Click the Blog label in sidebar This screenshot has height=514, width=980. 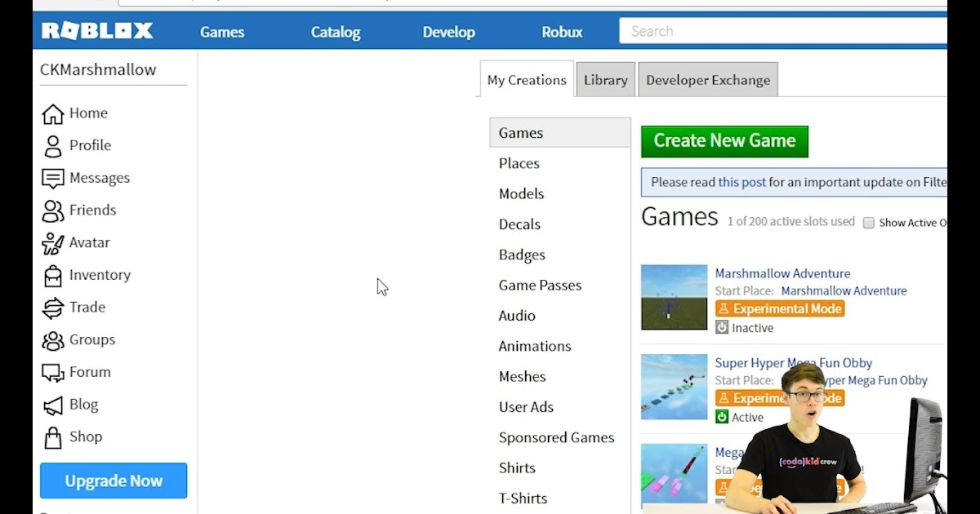pyautogui.click(x=83, y=404)
